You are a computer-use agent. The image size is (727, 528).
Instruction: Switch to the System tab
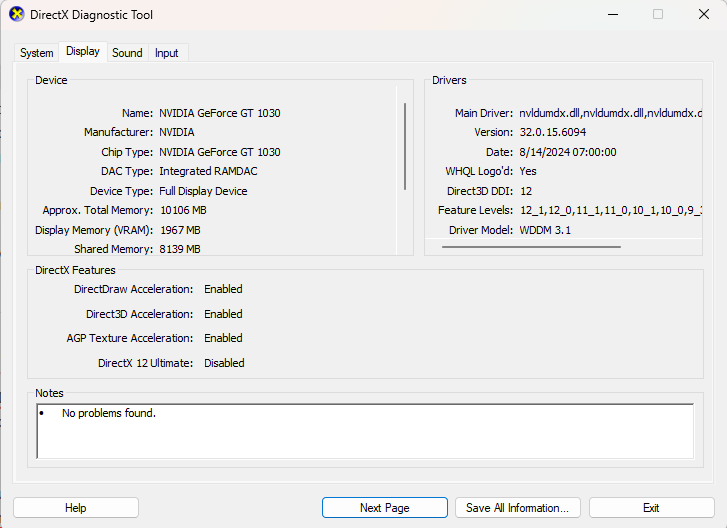coord(37,53)
